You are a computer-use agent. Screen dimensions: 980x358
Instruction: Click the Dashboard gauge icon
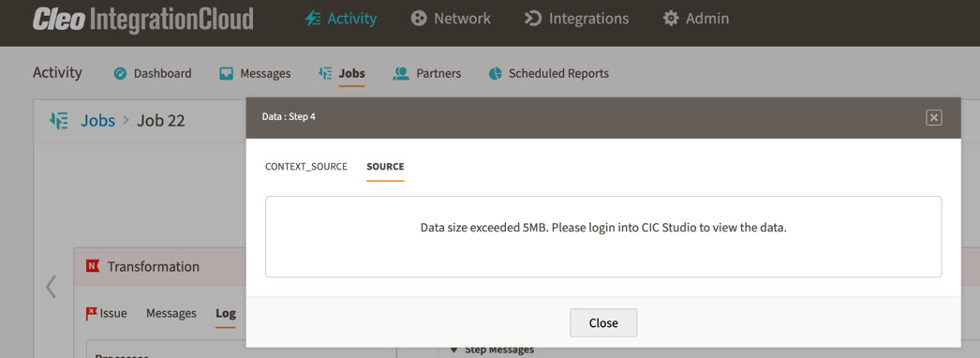tap(120, 74)
